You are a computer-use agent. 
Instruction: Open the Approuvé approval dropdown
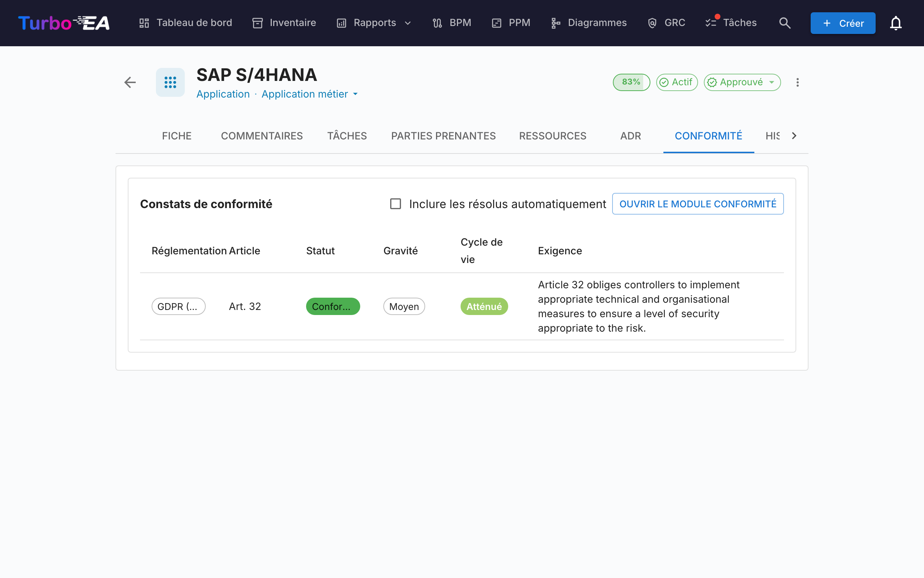tap(742, 82)
